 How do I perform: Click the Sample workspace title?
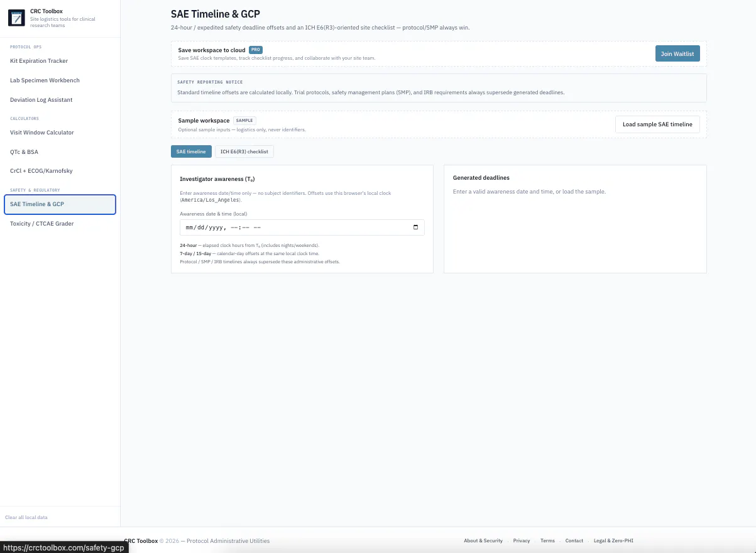point(204,121)
